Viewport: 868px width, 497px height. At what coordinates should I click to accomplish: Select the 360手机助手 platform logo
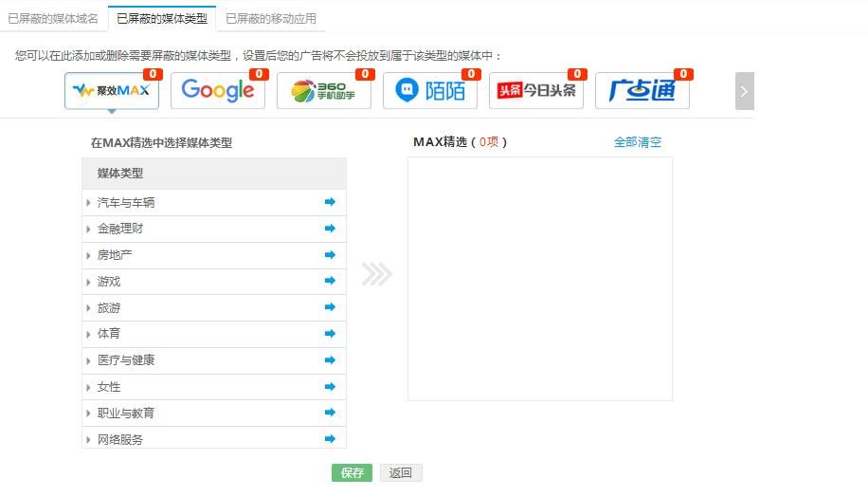324,91
